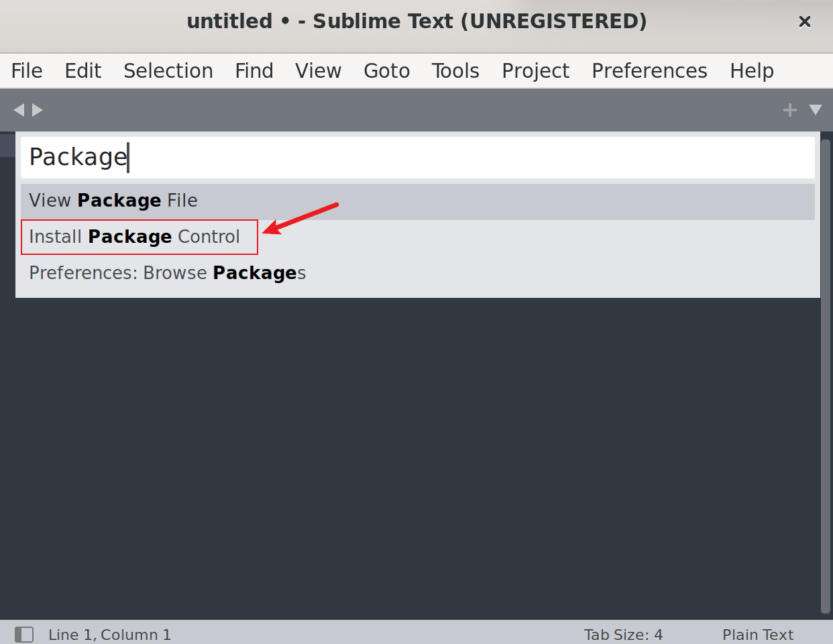Click the forward tab navigation arrow
The image size is (833, 644).
[x=38, y=109]
